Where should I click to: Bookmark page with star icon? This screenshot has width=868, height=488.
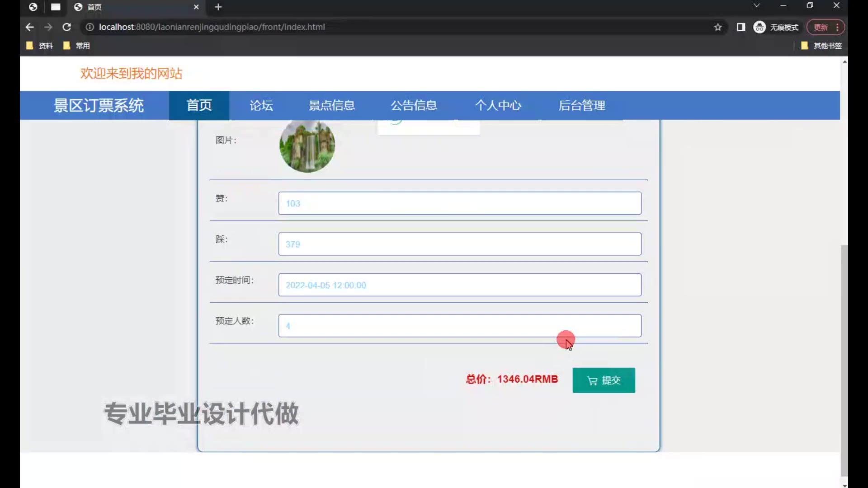pyautogui.click(x=718, y=27)
